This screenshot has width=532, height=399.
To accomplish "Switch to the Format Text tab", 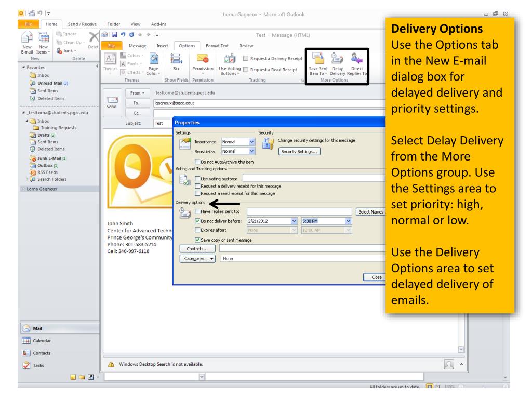I will coord(220,45).
